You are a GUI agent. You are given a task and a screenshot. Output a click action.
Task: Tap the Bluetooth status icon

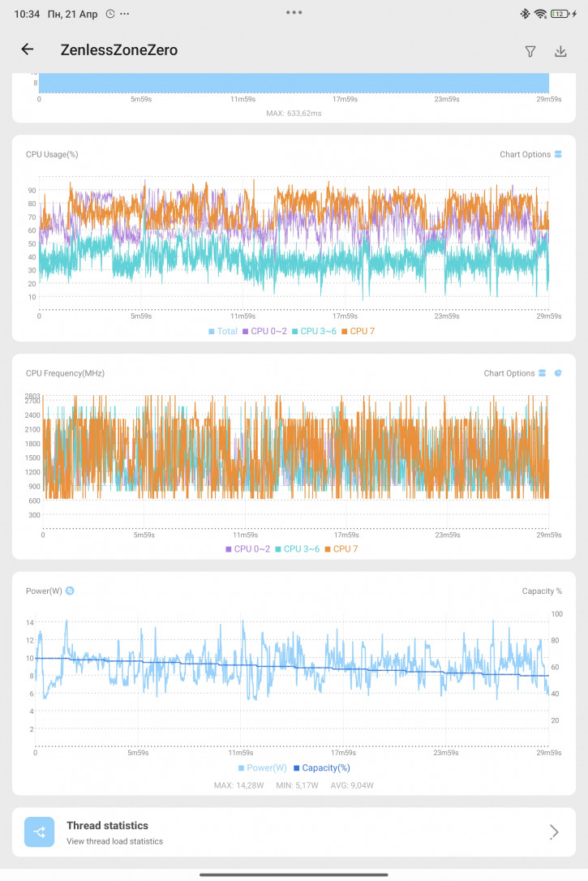(x=525, y=14)
